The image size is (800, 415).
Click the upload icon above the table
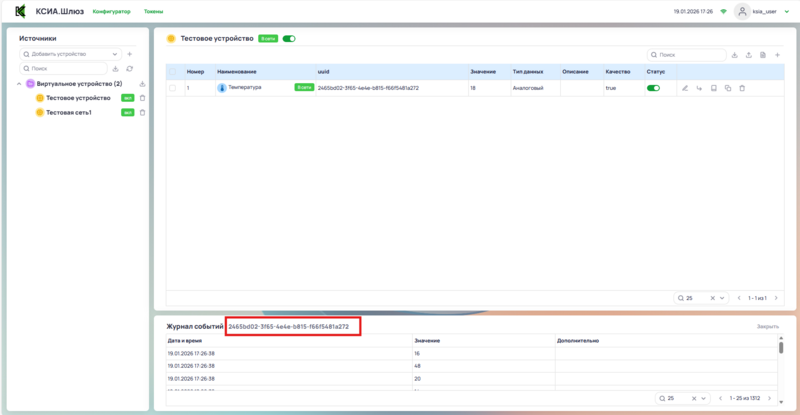(749, 54)
